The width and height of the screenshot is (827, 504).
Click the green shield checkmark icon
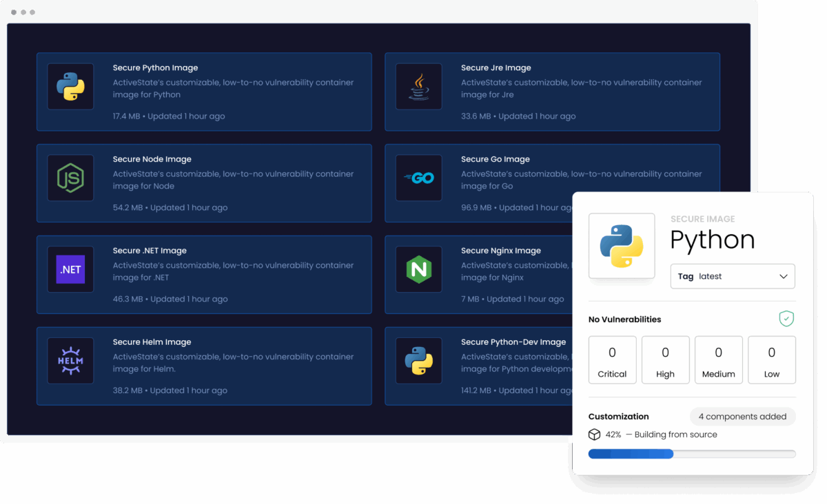786,319
